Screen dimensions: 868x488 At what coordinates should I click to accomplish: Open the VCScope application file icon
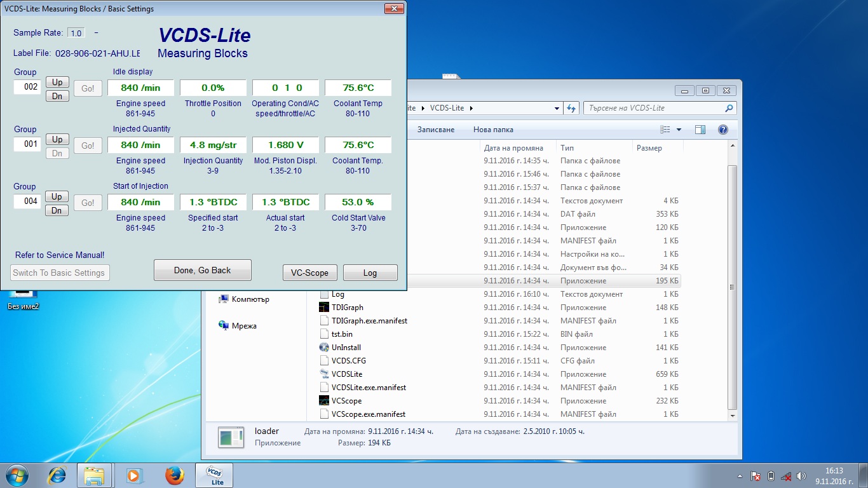click(x=324, y=401)
